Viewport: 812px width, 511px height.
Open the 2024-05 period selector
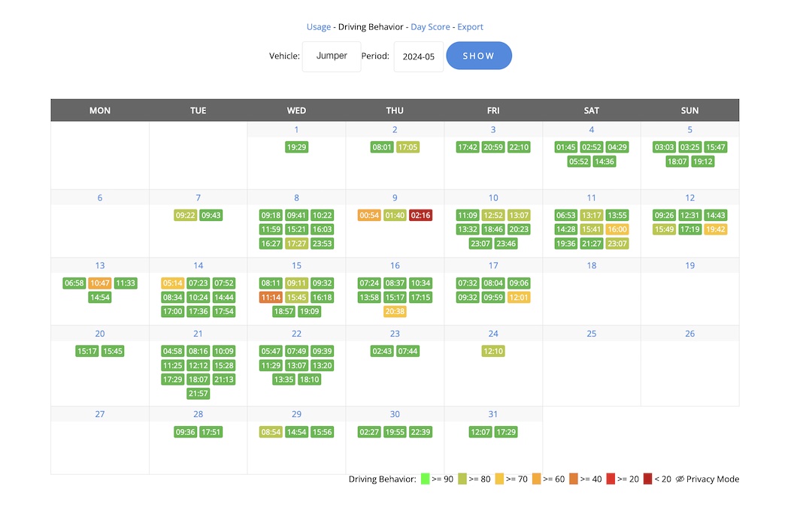pyautogui.click(x=419, y=56)
